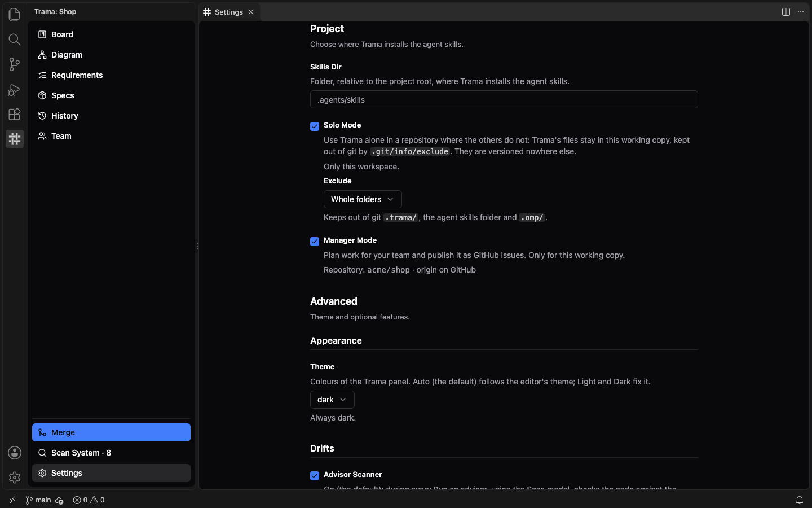The image size is (812, 508).
Task: Open History in the Trama sidebar
Action: 111,116
